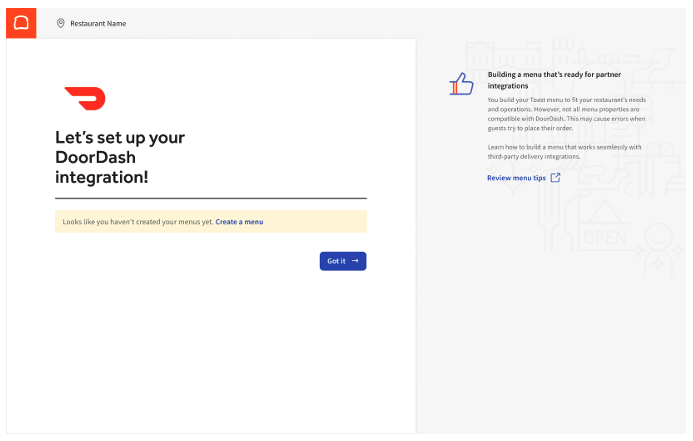Open the Create a menu link
This screenshot has height=441, width=693.
pyautogui.click(x=239, y=222)
